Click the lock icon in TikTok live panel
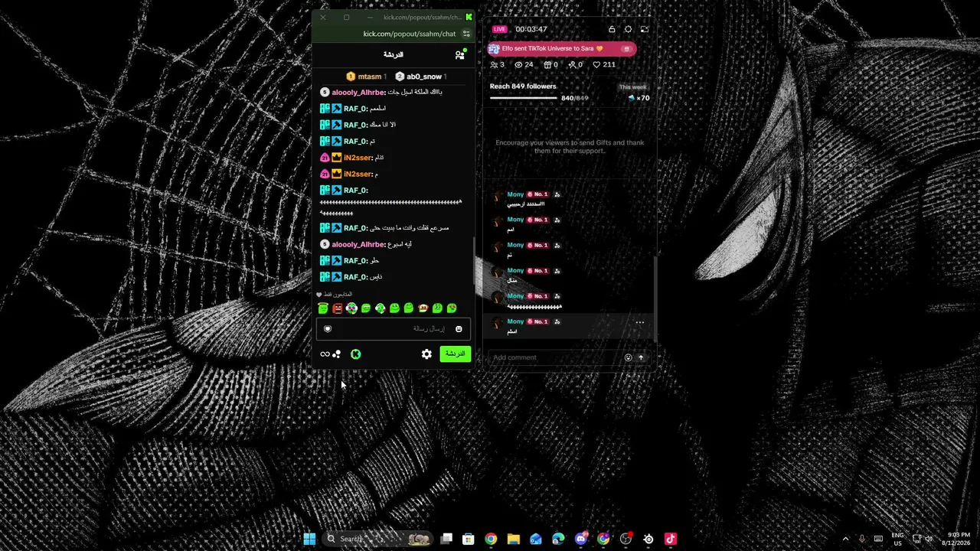 click(x=612, y=29)
